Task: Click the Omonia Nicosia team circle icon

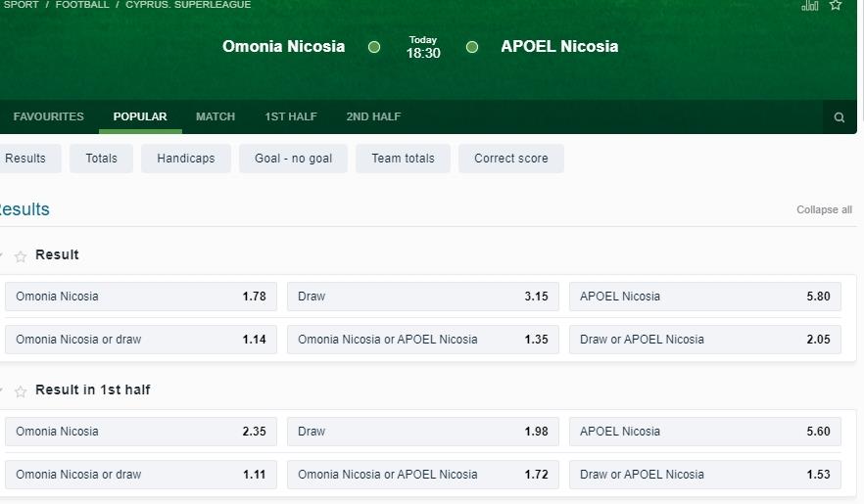Action: [374, 47]
